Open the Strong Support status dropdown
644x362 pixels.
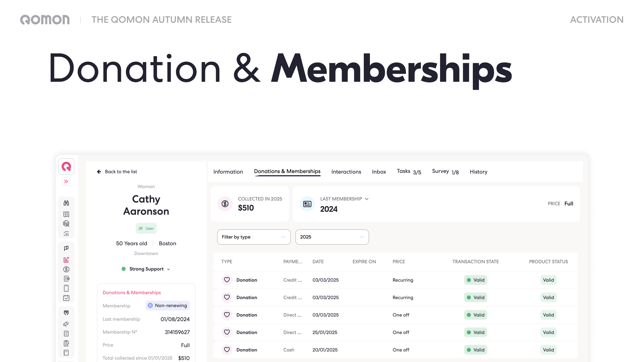(146, 269)
